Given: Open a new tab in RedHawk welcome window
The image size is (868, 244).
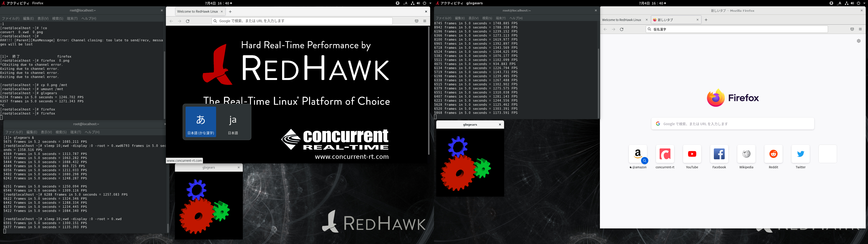Looking at the screenshot, I should pyautogui.click(x=230, y=12).
